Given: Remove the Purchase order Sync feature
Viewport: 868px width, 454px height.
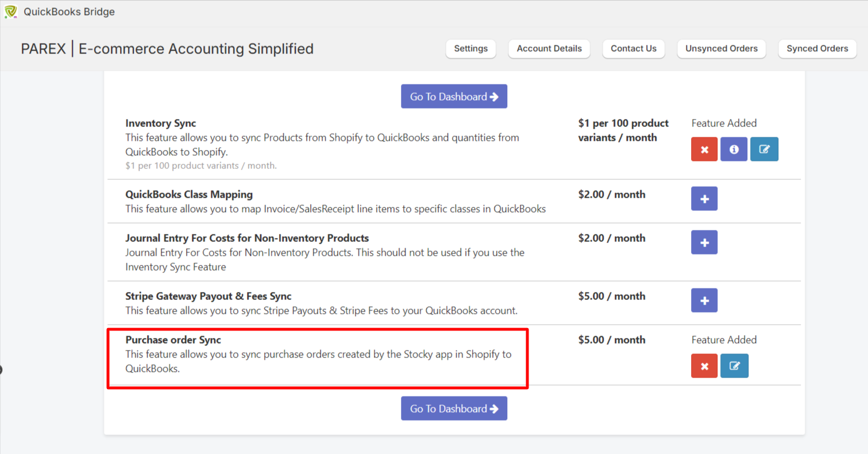Looking at the screenshot, I should (704, 366).
